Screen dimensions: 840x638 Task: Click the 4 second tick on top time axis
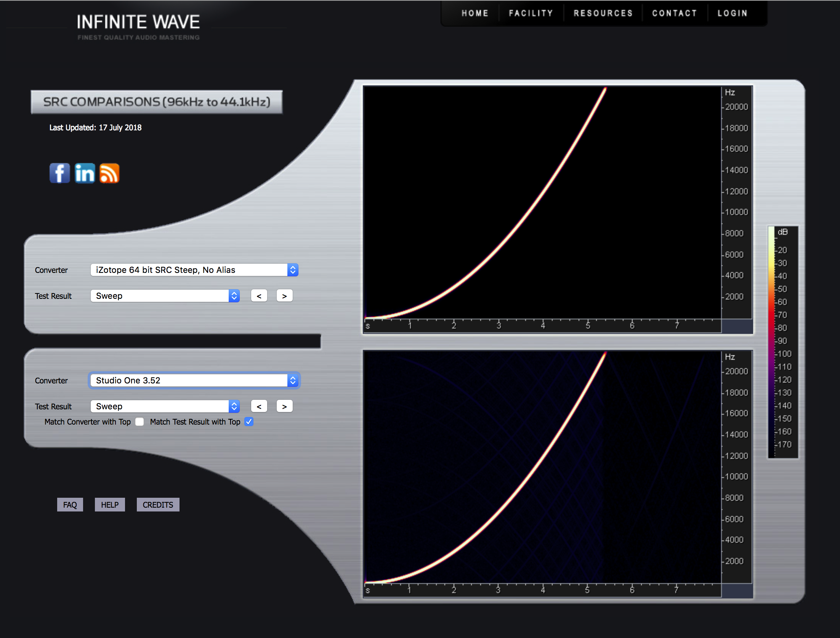pos(543,325)
